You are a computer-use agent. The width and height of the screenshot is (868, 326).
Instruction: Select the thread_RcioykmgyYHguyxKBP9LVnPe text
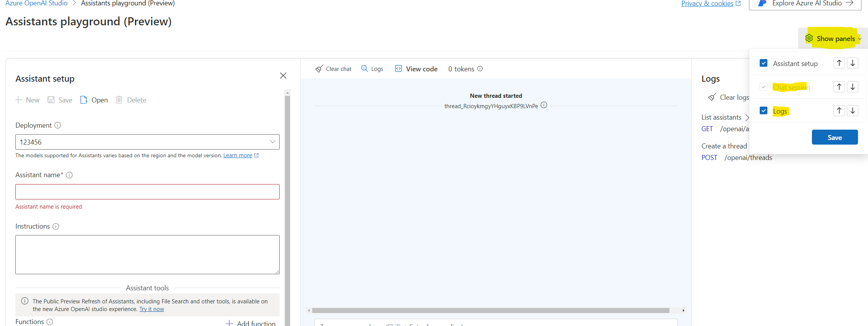(x=491, y=106)
